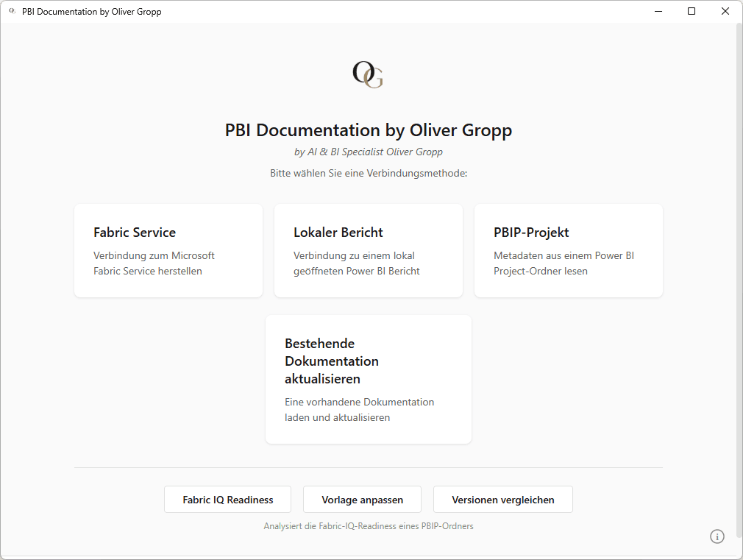The width and height of the screenshot is (743, 560).
Task: Minimize the PBI Documentation window
Action: point(658,11)
